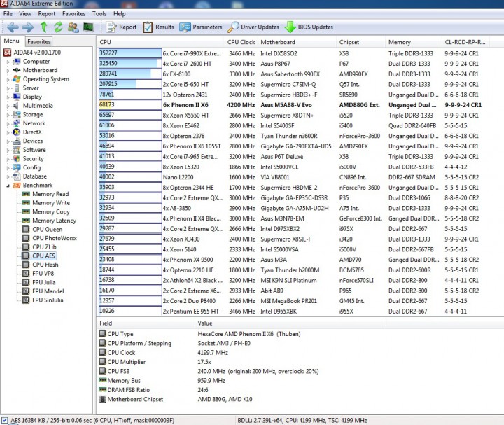Expand the Storage branch arrow

tap(8, 115)
